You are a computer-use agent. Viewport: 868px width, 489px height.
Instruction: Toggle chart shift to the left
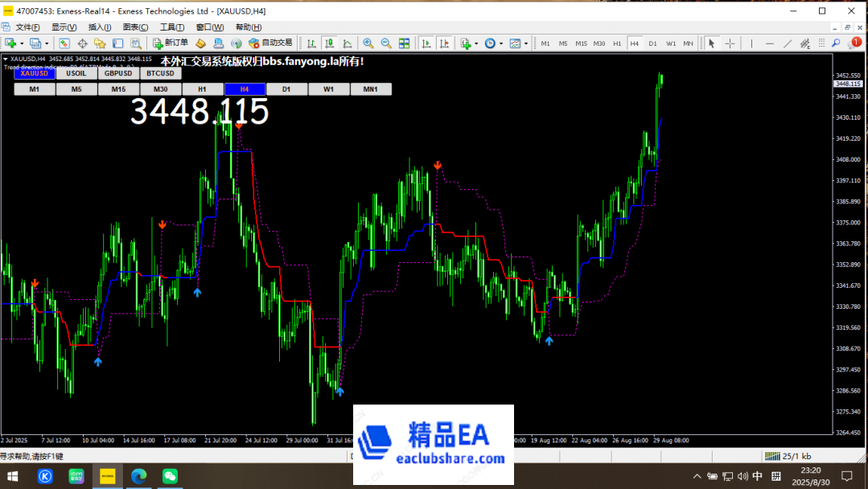[x=443, y=43]
